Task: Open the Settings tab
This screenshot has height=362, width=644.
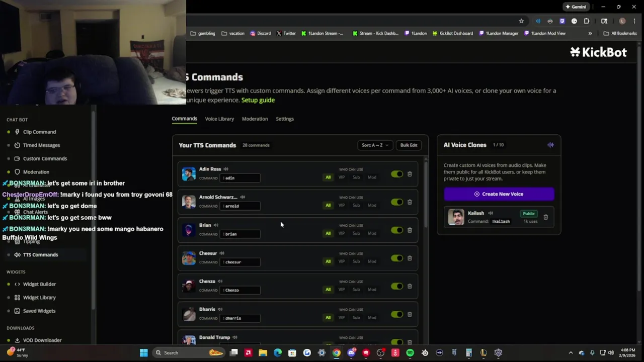Action: click(285, 119)
